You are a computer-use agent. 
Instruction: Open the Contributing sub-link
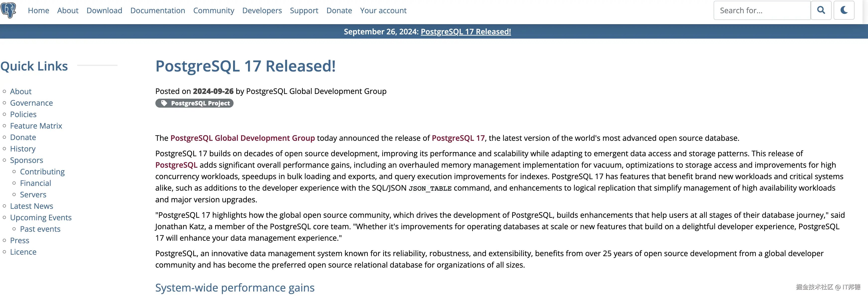(42, 172)
